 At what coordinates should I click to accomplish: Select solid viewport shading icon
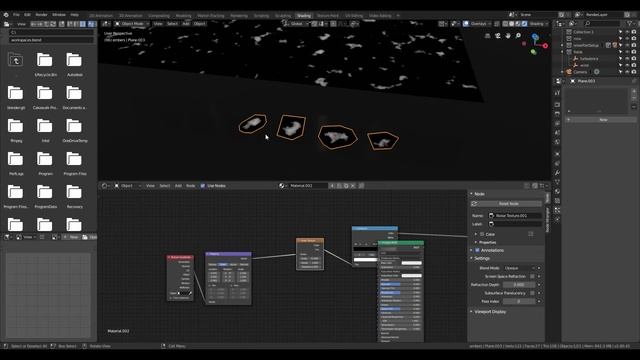point(512,24)
